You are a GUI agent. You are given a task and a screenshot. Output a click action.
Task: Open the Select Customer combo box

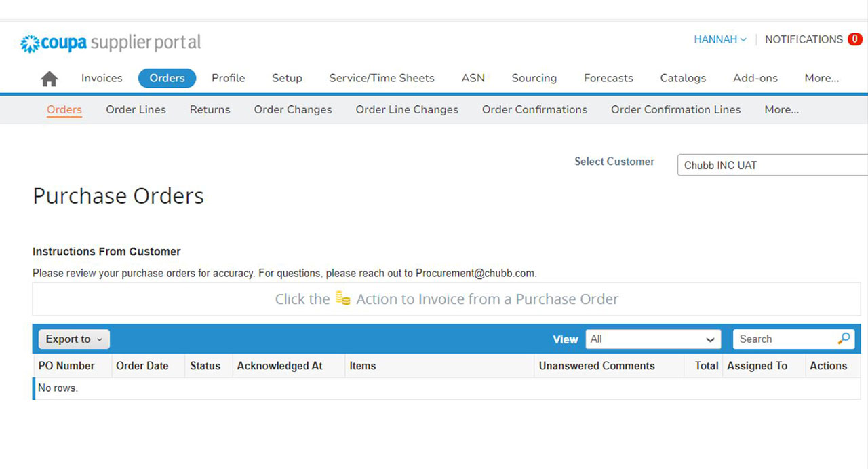coord(772,165)
